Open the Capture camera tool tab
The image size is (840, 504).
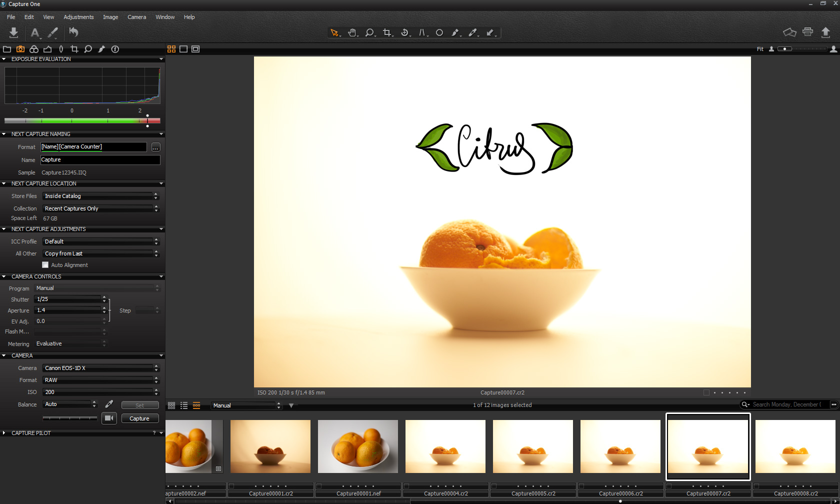coord(20,49)
